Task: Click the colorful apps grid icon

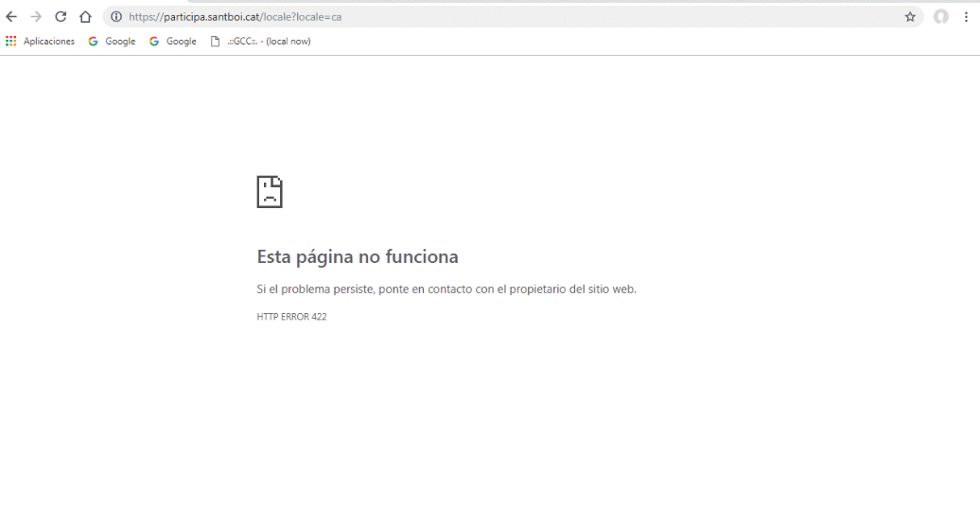Action: [11, 42]
